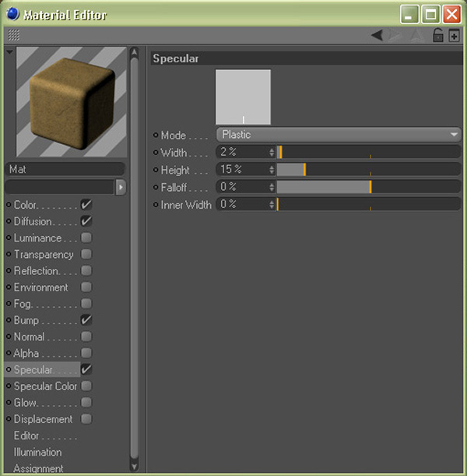Click the new window plus icon
The width and height of the screenshot is (467, 476).
point(454,35)
